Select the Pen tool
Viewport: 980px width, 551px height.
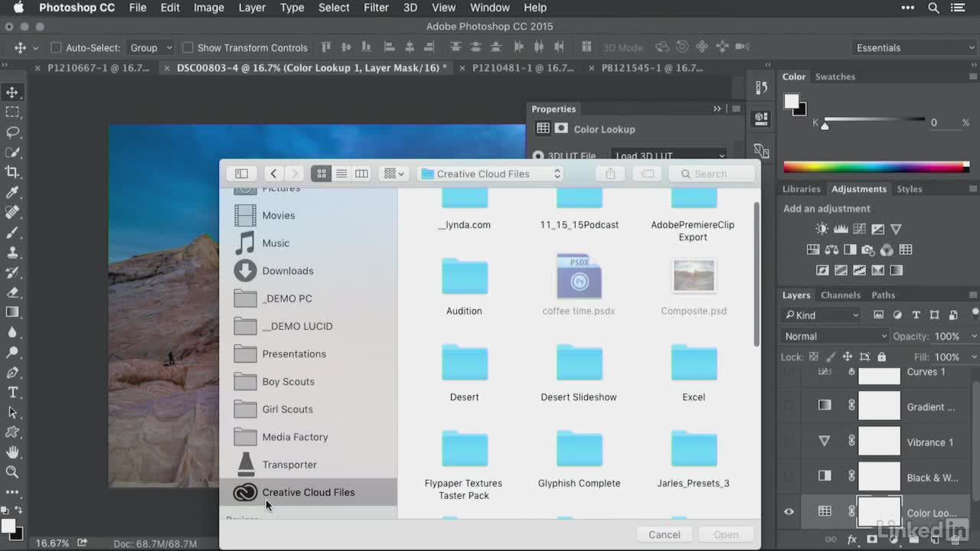[12, 373]
